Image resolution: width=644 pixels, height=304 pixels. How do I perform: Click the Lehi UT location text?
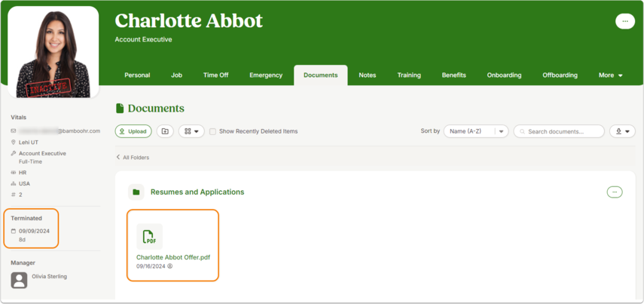pos(29,143)
